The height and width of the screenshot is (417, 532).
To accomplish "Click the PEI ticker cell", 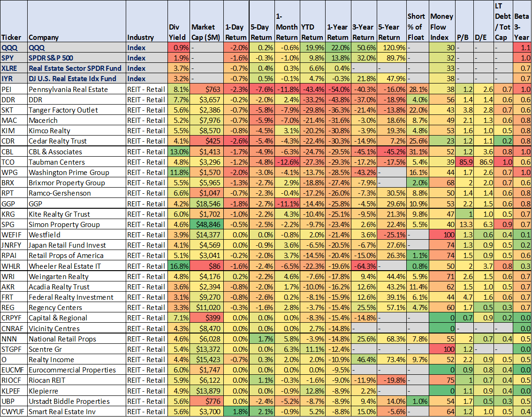I will point(14,89).
